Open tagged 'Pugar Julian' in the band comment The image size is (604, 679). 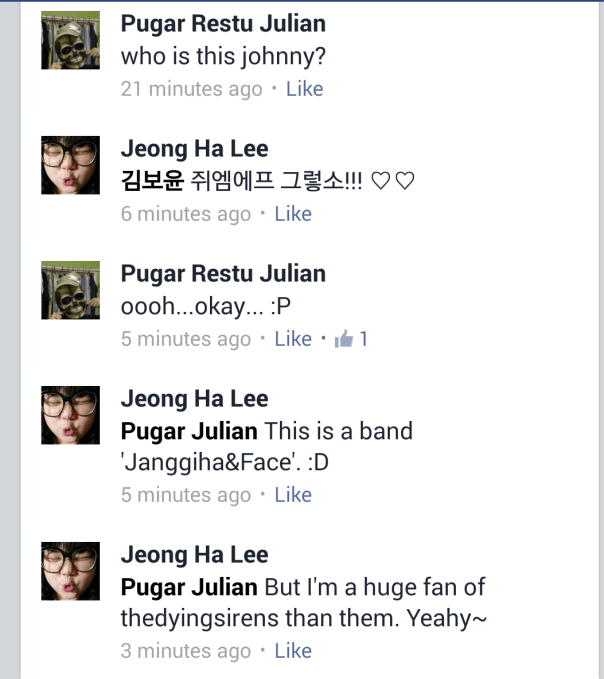(189, 432)
